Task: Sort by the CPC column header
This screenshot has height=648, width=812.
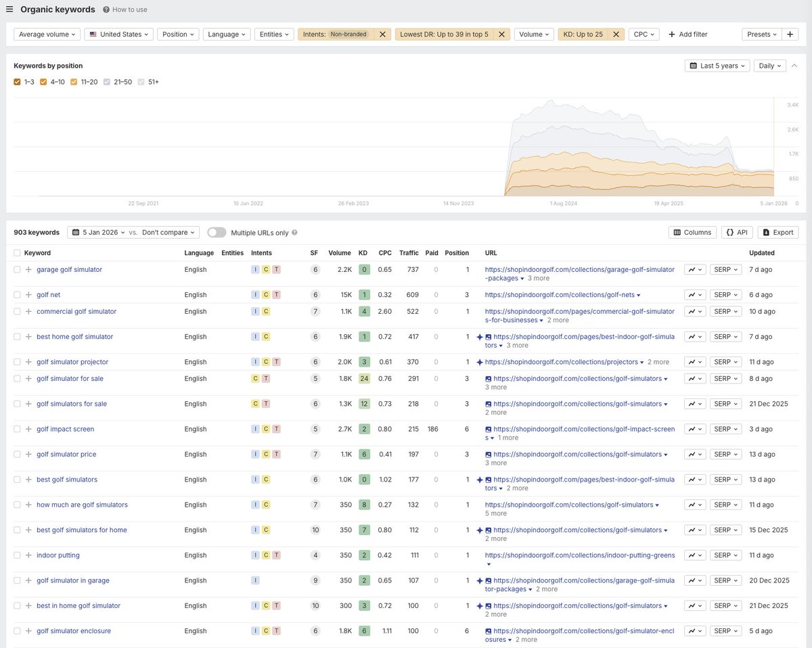Action: (x=385, y=253)
